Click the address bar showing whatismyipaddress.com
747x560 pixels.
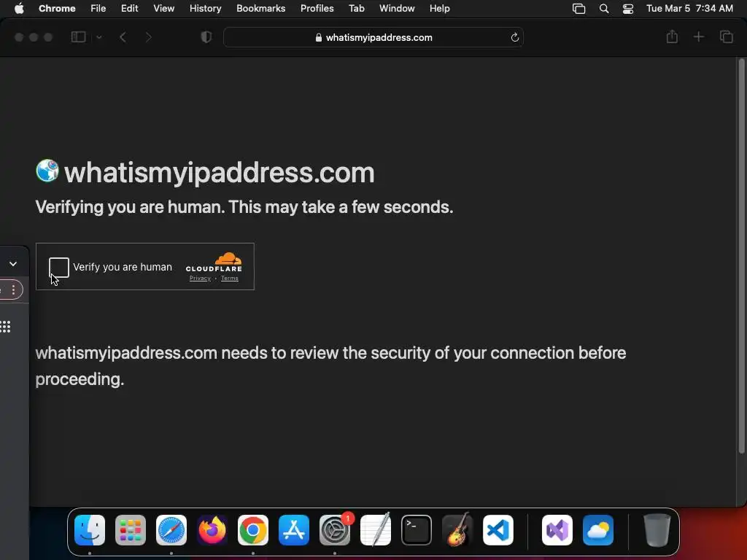pyautogui.click(x=373, y=38)
